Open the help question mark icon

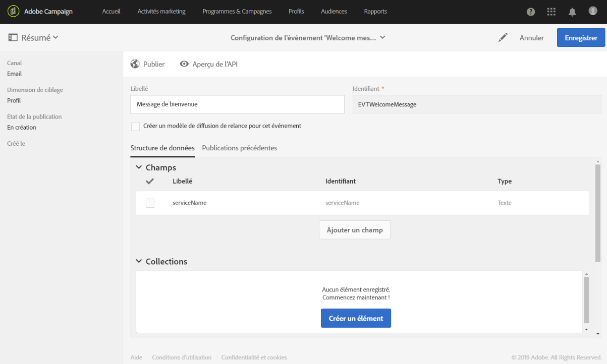point(531,12)
